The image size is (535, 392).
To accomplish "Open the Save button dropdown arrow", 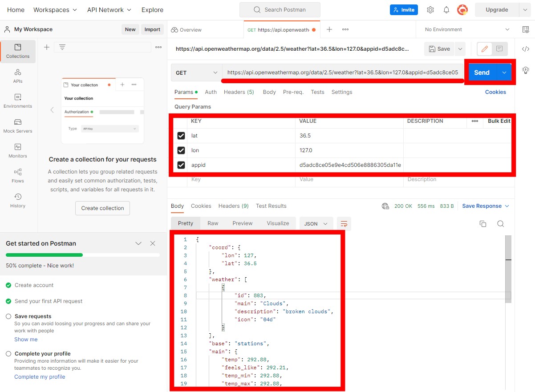I will click(x=460, y=49).
